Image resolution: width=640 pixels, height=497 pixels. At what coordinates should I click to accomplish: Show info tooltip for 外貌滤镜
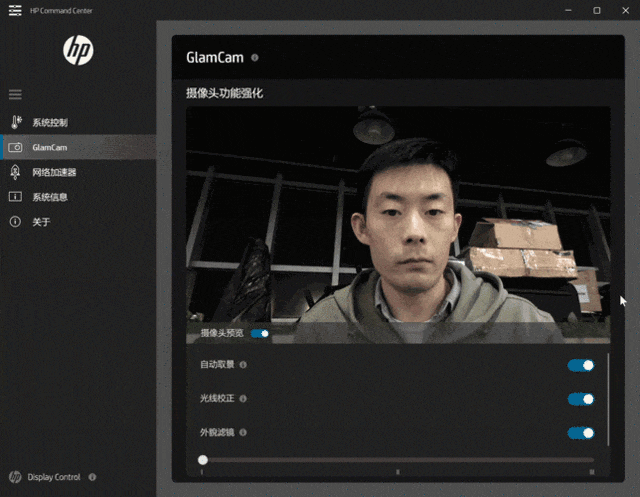click(x=243, y=433)
